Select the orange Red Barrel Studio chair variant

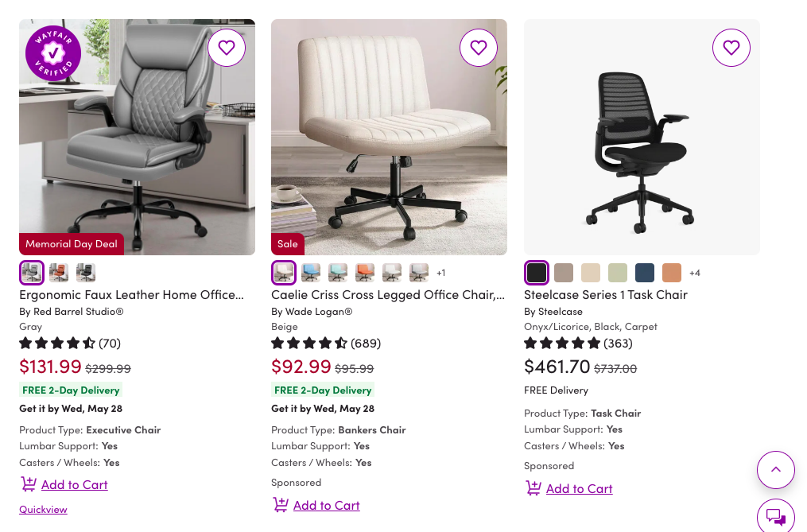[59, 273]
